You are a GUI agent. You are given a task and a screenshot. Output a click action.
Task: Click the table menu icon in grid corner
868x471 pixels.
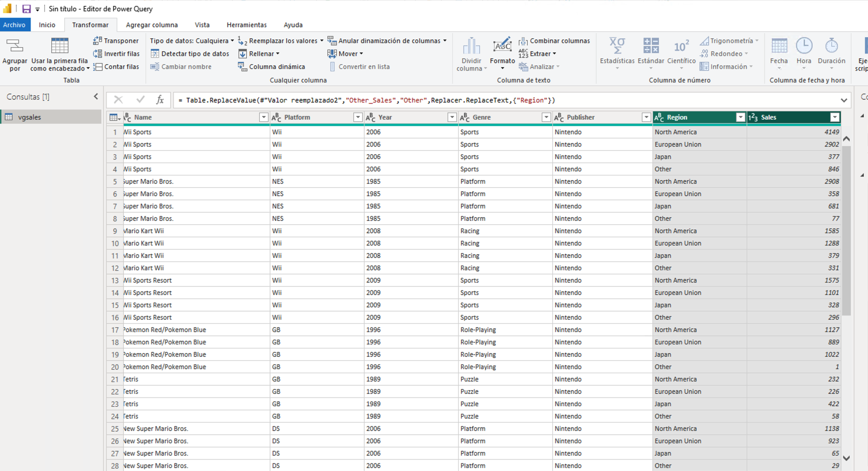tap(115, 117)
